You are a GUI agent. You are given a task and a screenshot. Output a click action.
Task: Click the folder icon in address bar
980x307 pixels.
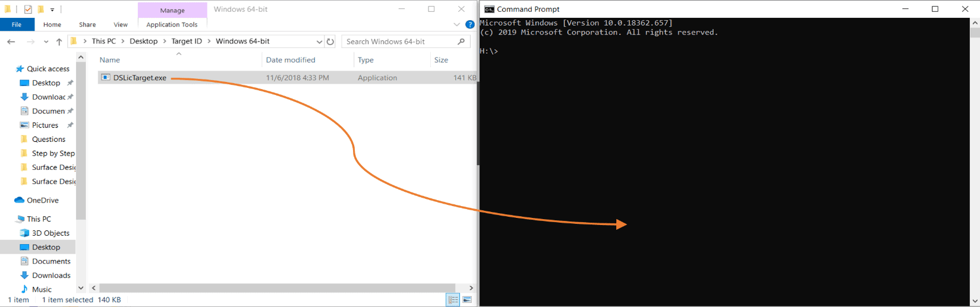(74, 41)
